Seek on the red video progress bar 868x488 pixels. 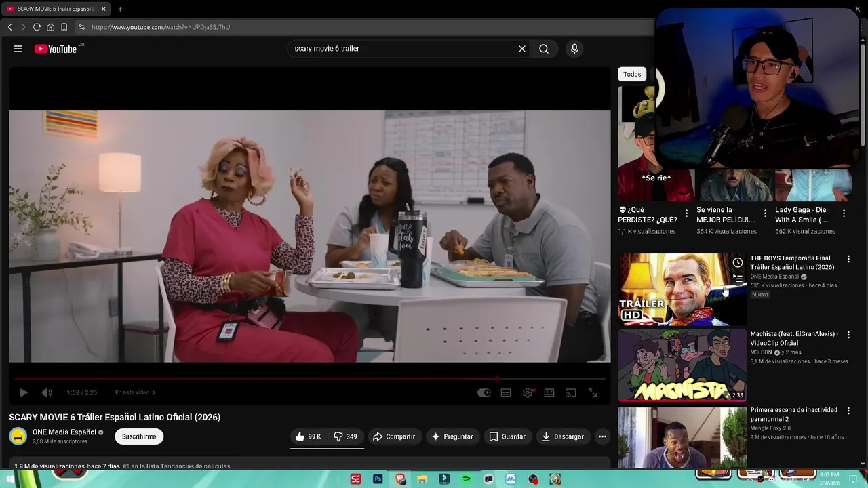(x=310, y=378)
